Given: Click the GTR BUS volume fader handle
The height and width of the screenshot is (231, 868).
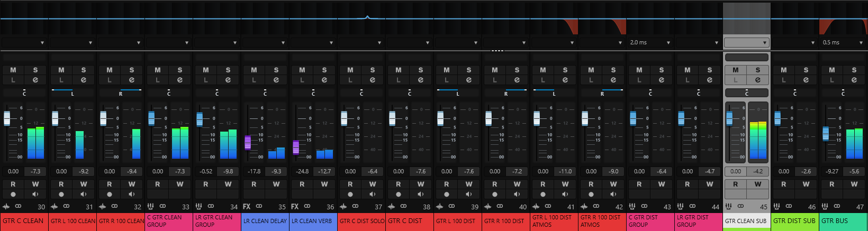Looking at the screenshot, I should (826, 134).
